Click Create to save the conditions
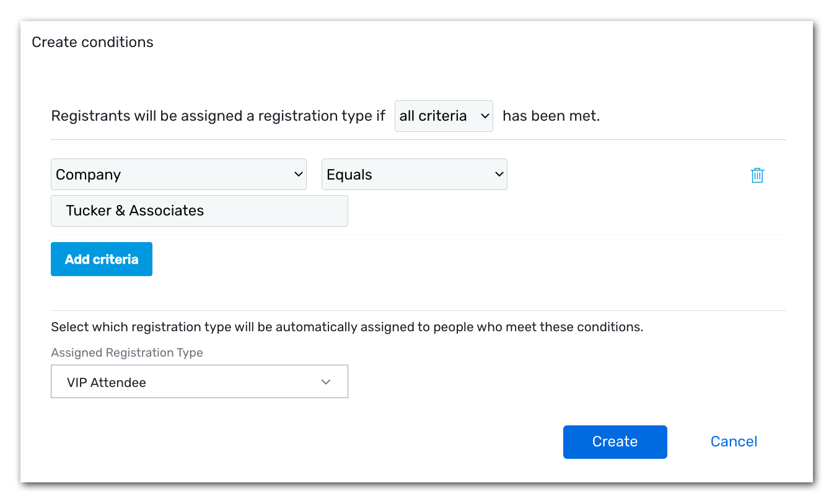The width and height of the screenshot is (834, 504). click(615, 441)
